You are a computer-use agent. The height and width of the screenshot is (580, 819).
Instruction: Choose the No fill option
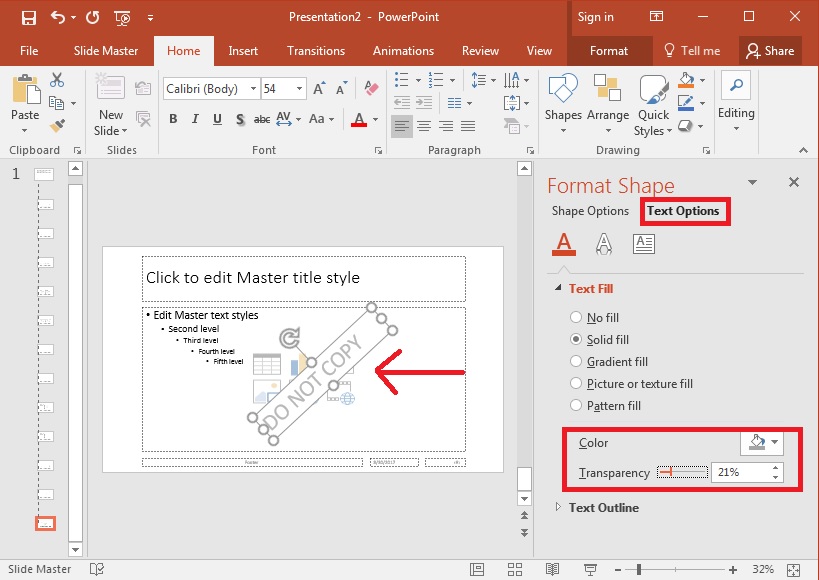(x=576, y=317)
